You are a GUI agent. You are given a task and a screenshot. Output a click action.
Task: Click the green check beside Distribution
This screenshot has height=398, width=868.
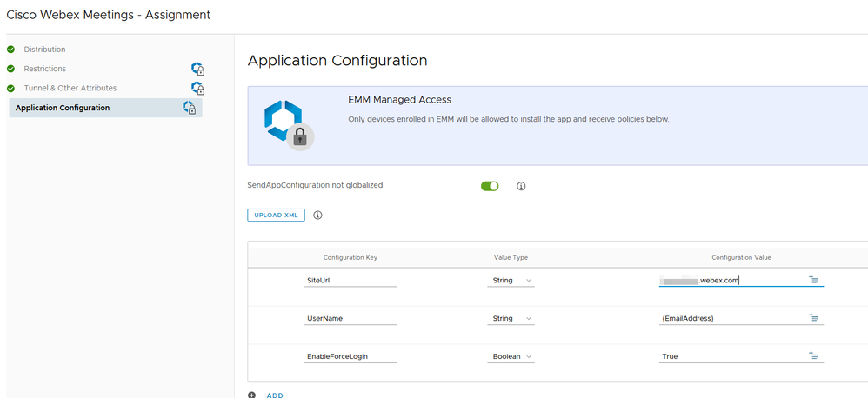pos(10,50)
